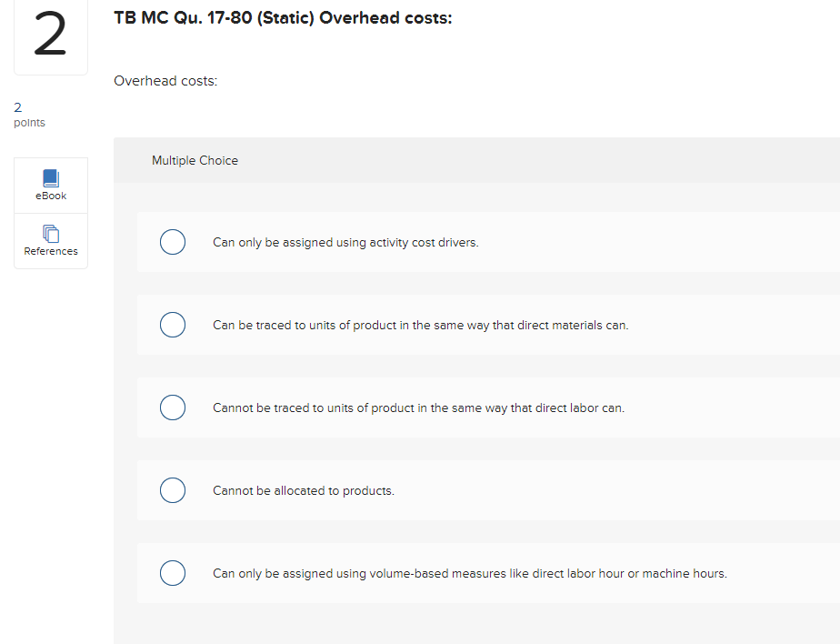The height and width of the screenshot is (644, 840).
Task: Click the 'Multiple Choice' header label
Action: point(195,160)
